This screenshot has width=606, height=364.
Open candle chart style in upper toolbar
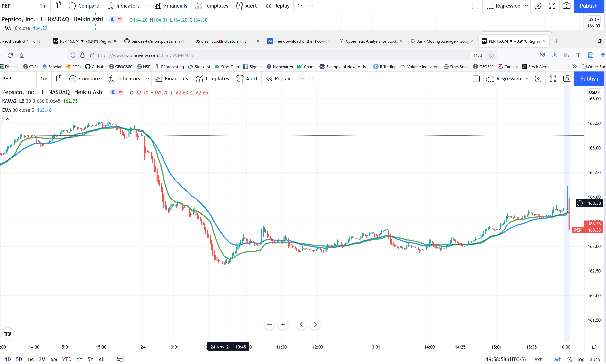[x=58, y=5]
